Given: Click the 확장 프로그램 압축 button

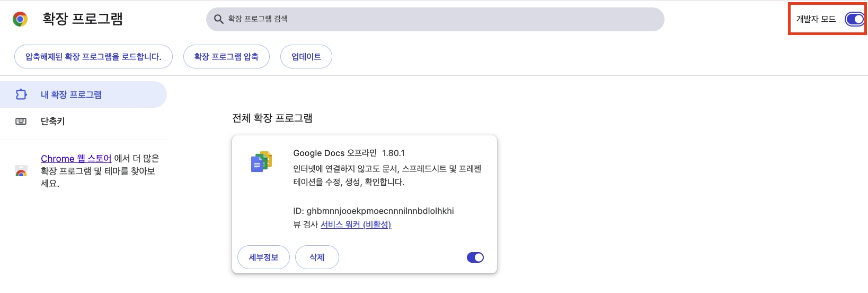Looking at the screenshot, I should click(x=226, y=57).
